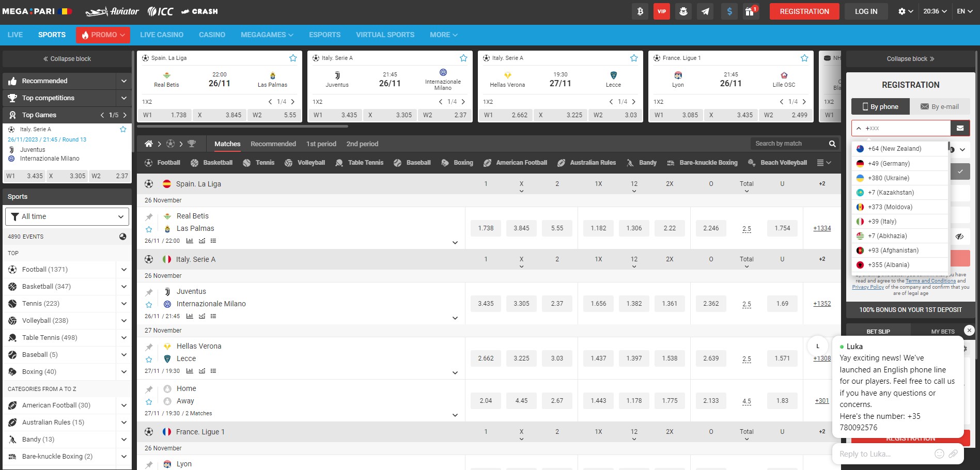Open the VIP cashback icon
980x470 pixels.
pos(662,11)
